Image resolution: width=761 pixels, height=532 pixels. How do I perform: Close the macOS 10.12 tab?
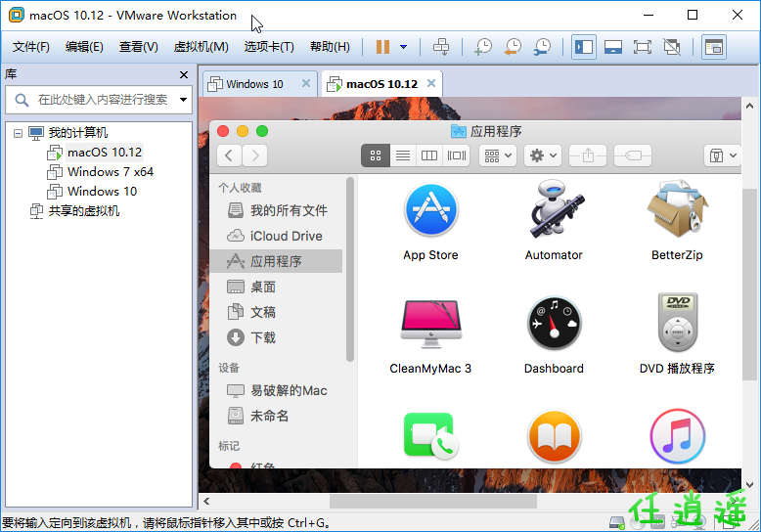(431, 83)
